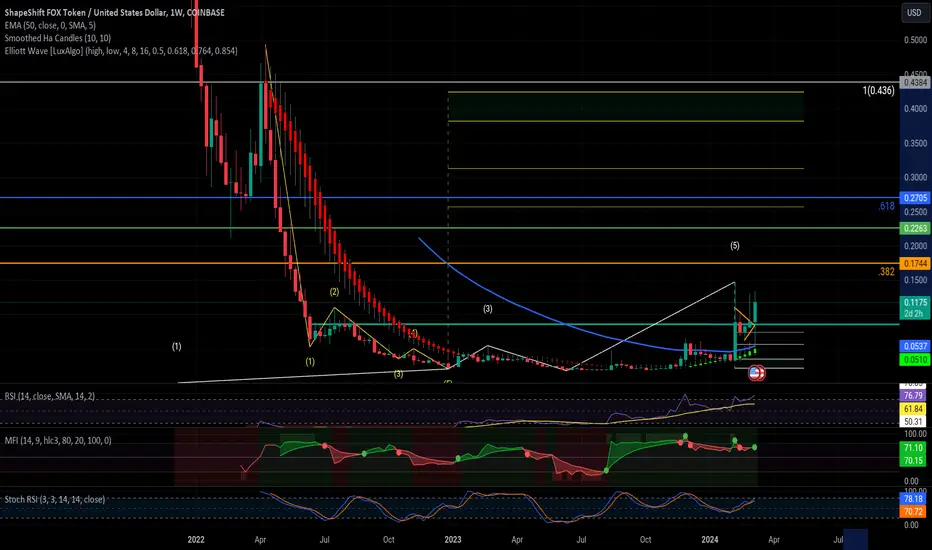Click the front US flag event icon
Screen dimensions: 932x550
click(x=754, y=373)
